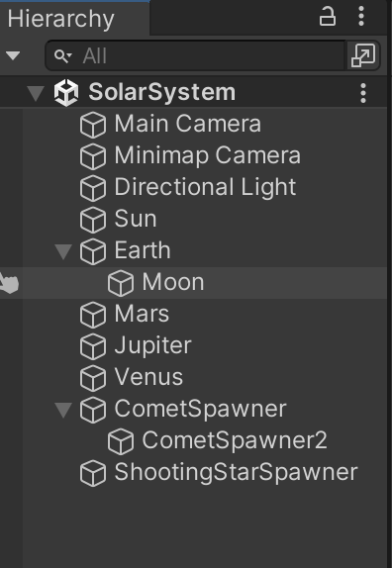The height and width of the screenshot is (568, 392).
Task: Click the magnifier search mode icon
Action: click(62, 56)
